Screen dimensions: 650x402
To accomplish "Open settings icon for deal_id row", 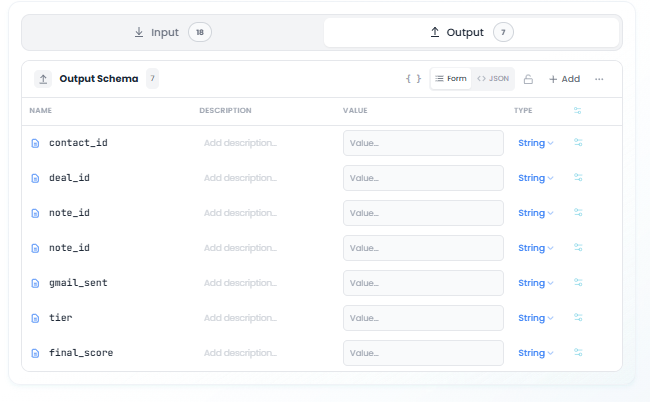I will point(578,177).
